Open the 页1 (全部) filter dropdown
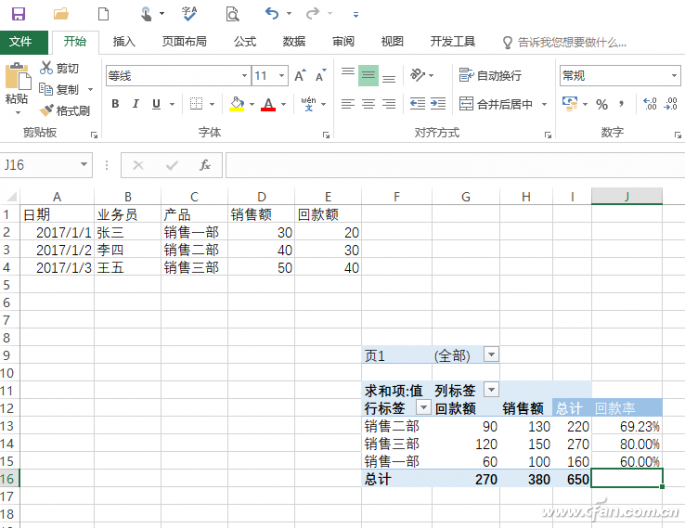The width and height of the screenshot is (685, 528). click(x=491, y=355)
